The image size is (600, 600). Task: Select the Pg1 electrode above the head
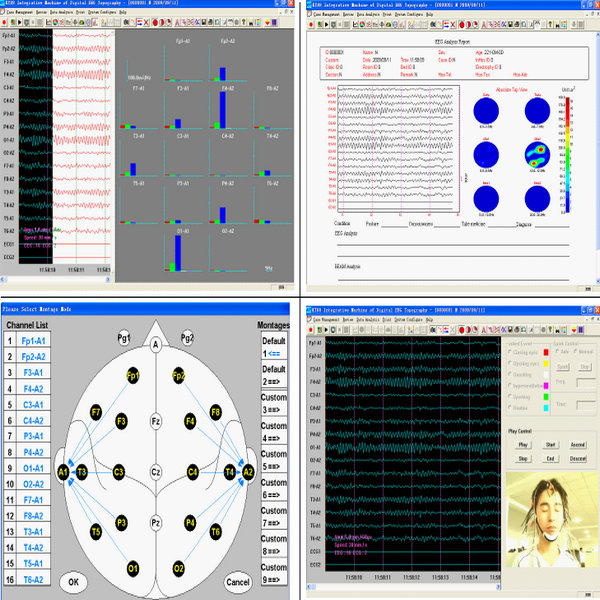(123, 340)
